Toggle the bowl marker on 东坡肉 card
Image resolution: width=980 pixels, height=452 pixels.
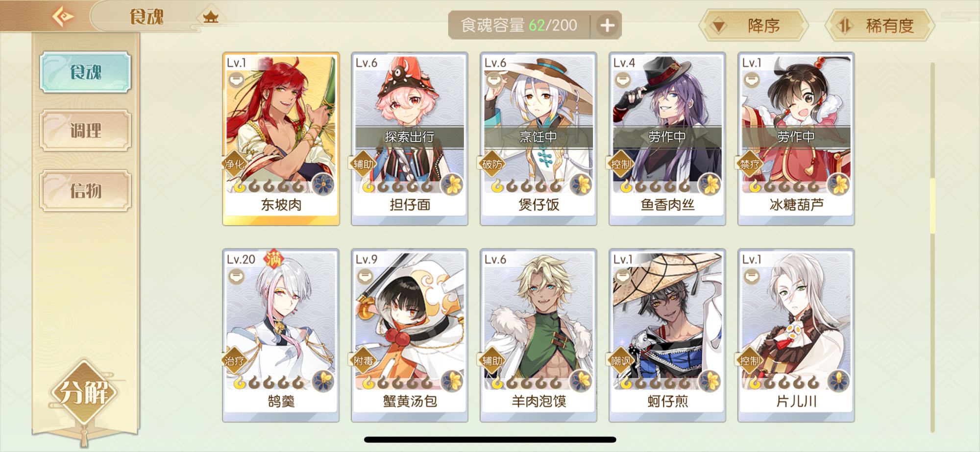click(237, 79)
